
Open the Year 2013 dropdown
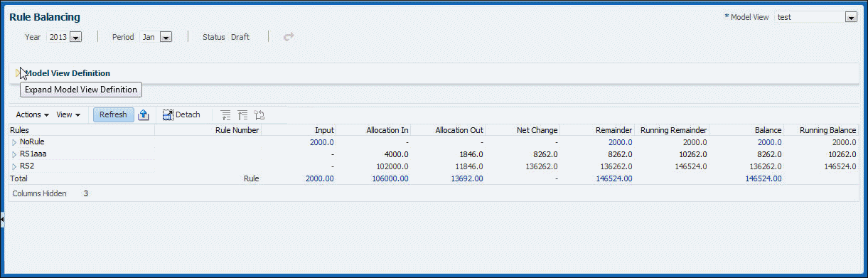pos(76,37)
